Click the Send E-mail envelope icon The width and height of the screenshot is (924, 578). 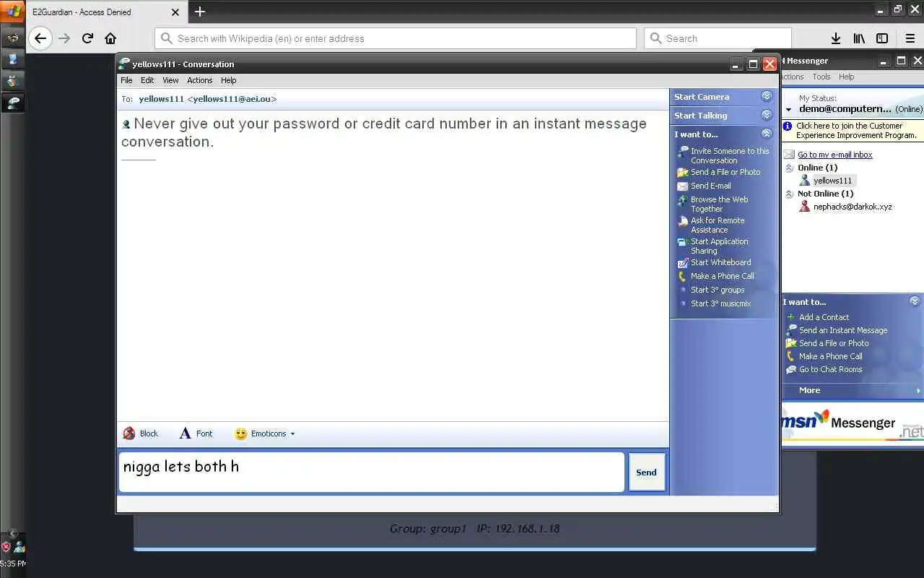pyautogui.click(x=682, y=186)
